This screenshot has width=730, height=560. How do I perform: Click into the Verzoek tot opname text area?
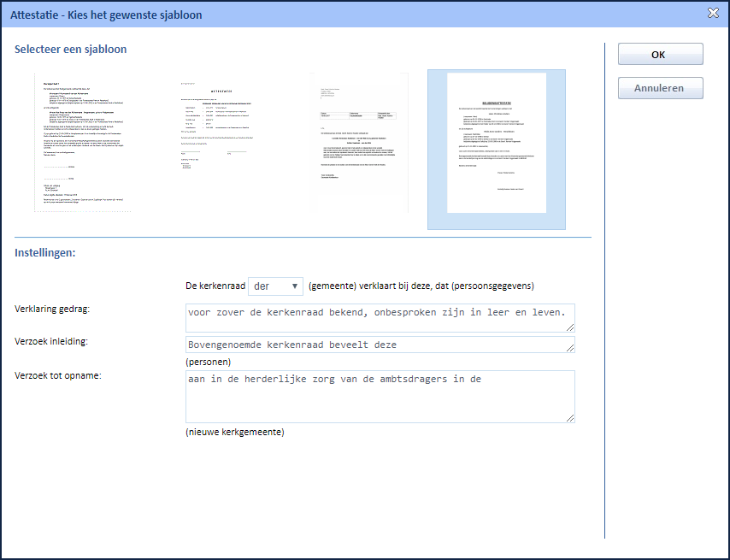pos(380,397)
